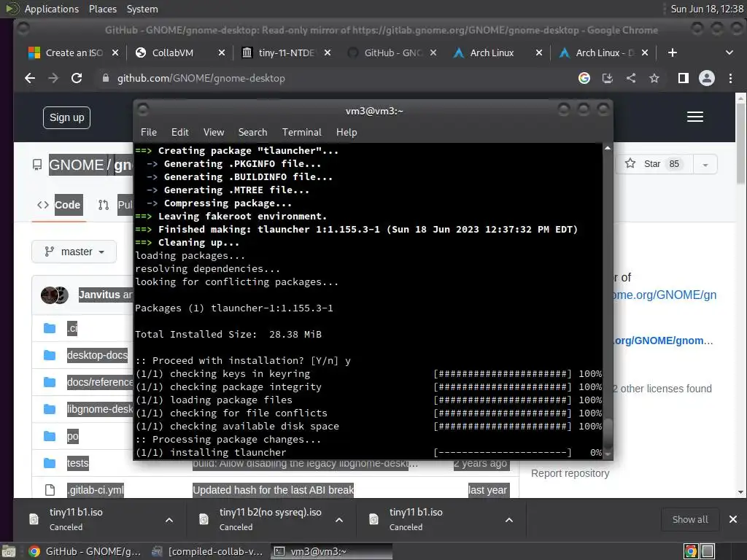Screen dimensions: 747x560
Task: Open Chrome three-dot menu
Action: tap(730, 78)
